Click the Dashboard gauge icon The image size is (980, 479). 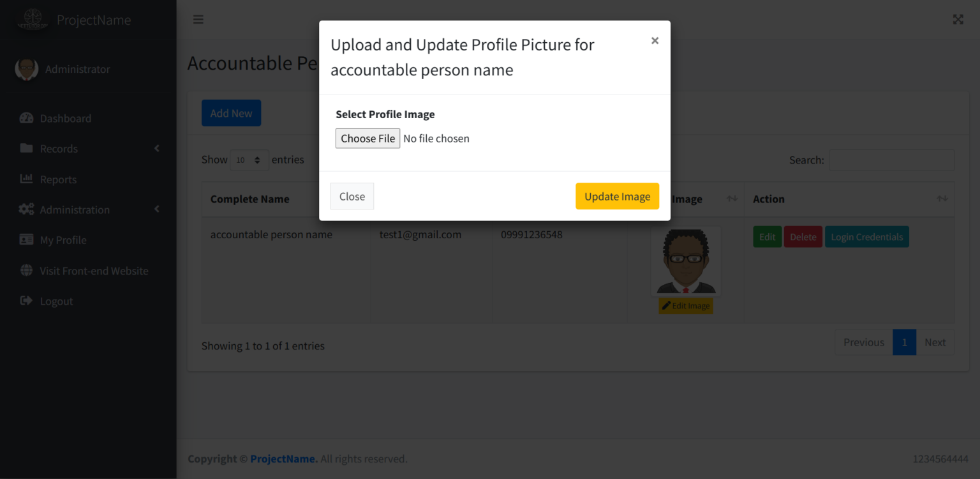[x=26, y=118]
